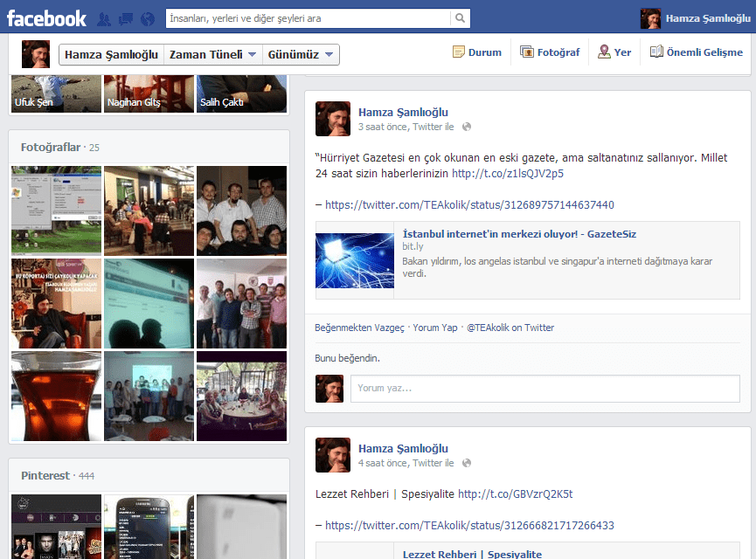The image size is (756, 559).
Task: Open twitter status 312689757144637440 link
Action: 469,204
